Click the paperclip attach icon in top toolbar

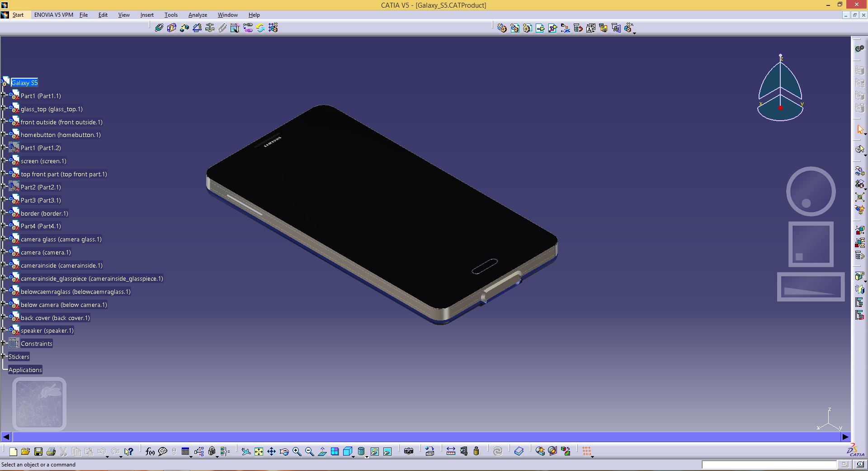coord(222,28)
